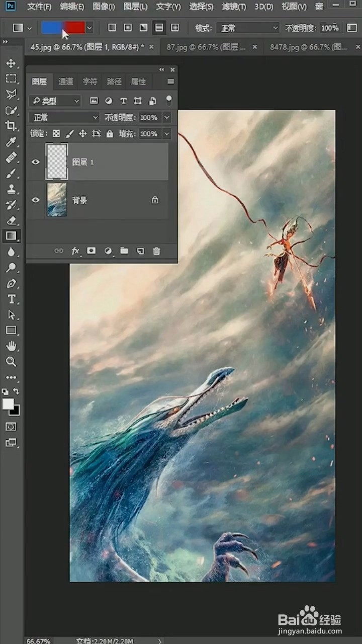Delete layer with trash icon
The image size is (362, 644).
click(156, 251)
